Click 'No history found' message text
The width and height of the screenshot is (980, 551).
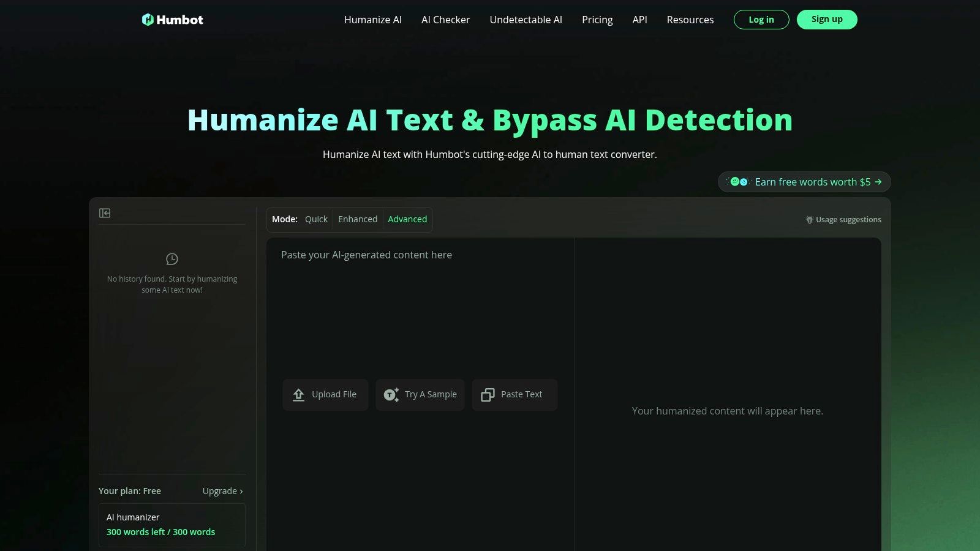tap(172, 284)
